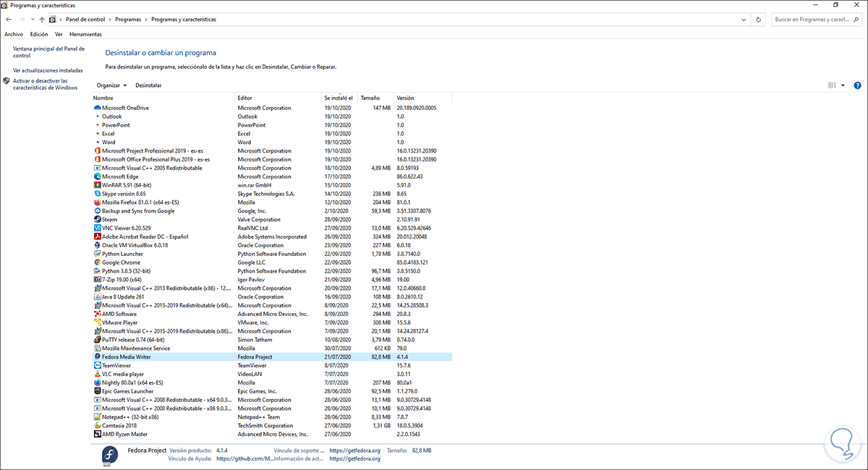Select Microsoft Office Profesional Plus 2019 row
Image resolution: width=868 pixels, height=470 pixels.
tap(272, 159)
